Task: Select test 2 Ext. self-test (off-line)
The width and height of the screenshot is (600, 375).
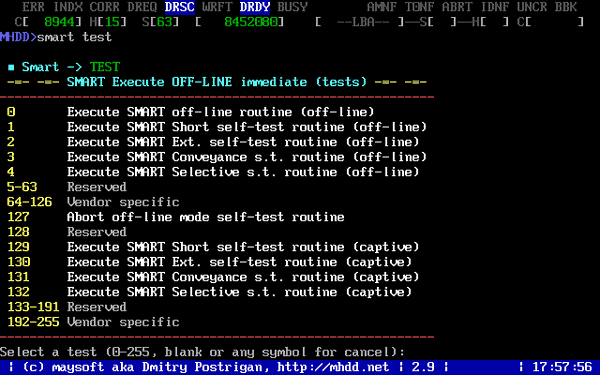Action: coord(213,142)
